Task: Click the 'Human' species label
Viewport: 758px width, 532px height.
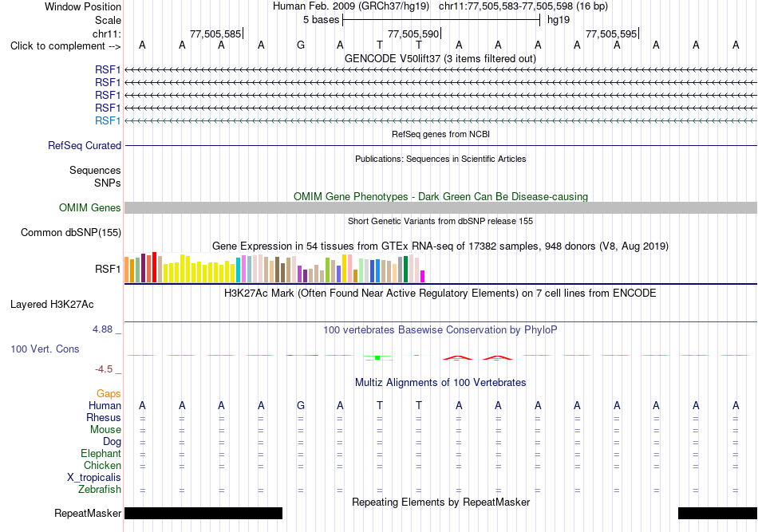Action: [105, 405]
